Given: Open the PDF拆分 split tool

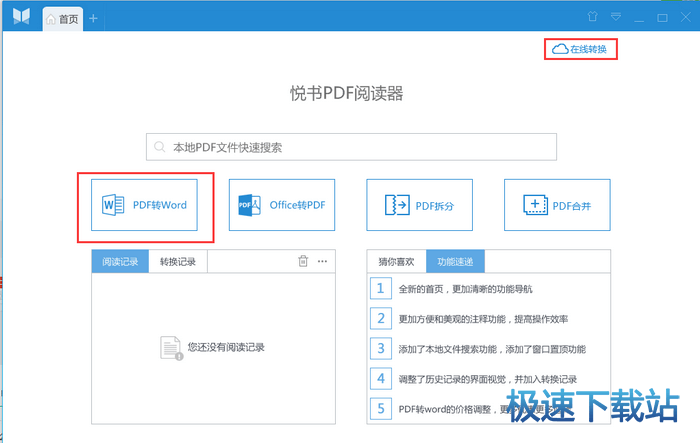Looking at the screenshot, I should pyautogui.click(x=420, y=205).
